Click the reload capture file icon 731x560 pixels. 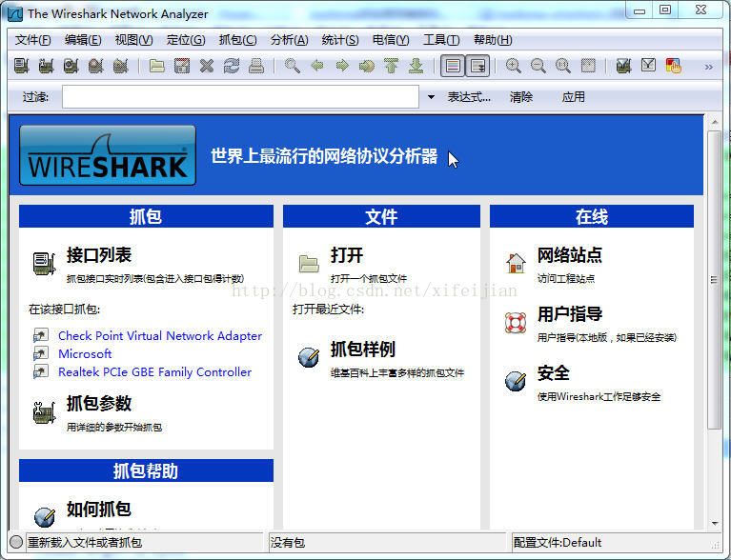click(x=232, y=66)
